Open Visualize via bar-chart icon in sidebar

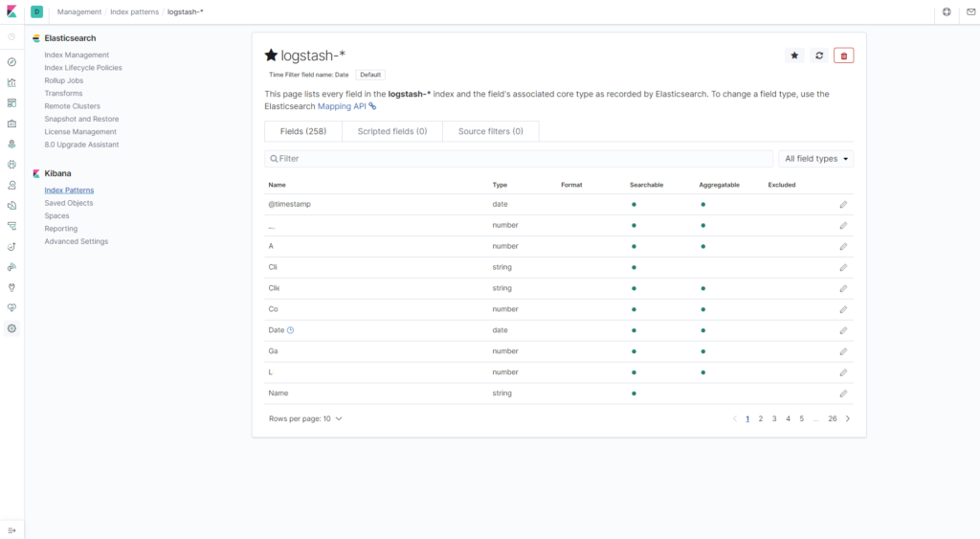pyautogui.click(x=11, y=82)
